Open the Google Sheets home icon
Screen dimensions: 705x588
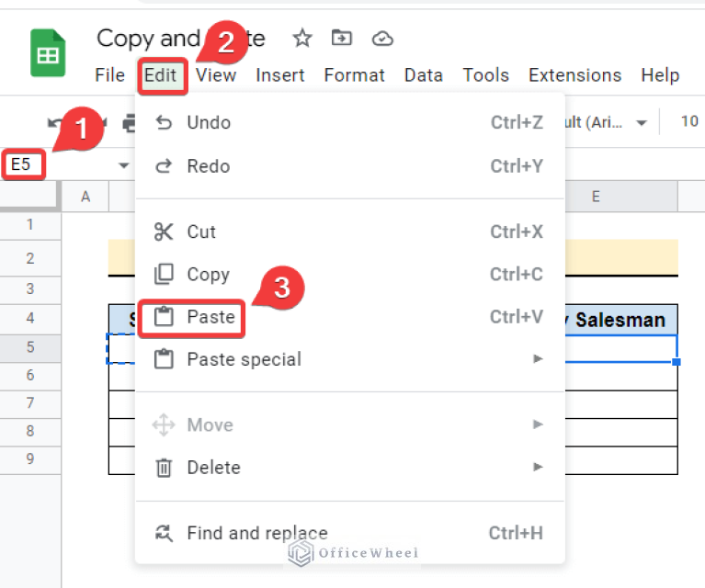48,52
